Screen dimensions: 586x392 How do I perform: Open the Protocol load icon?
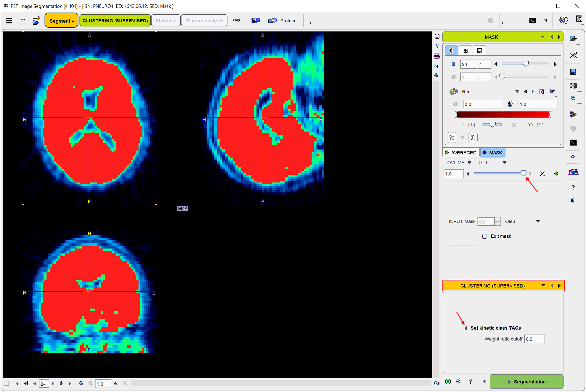tap(272, 20)
